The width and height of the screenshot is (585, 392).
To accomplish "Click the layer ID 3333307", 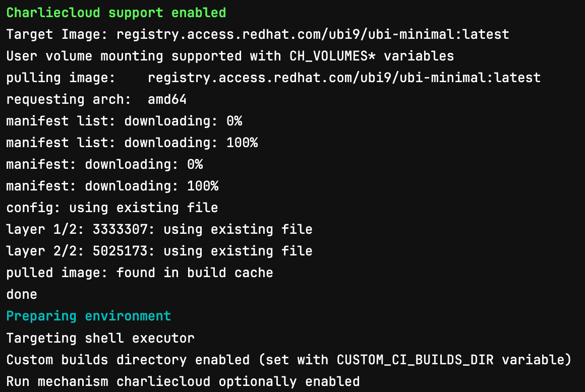I will (x=120, y=229).
